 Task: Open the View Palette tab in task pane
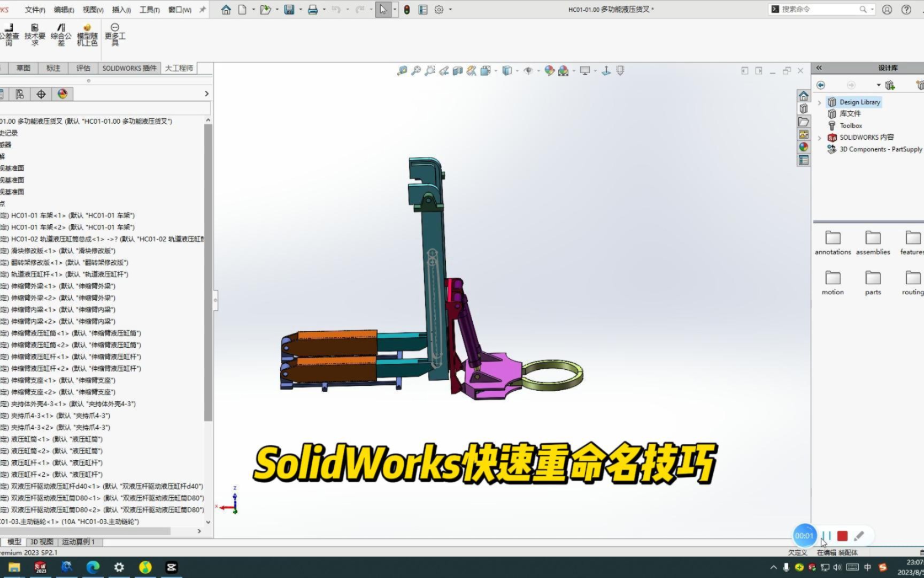click(803, 134)
